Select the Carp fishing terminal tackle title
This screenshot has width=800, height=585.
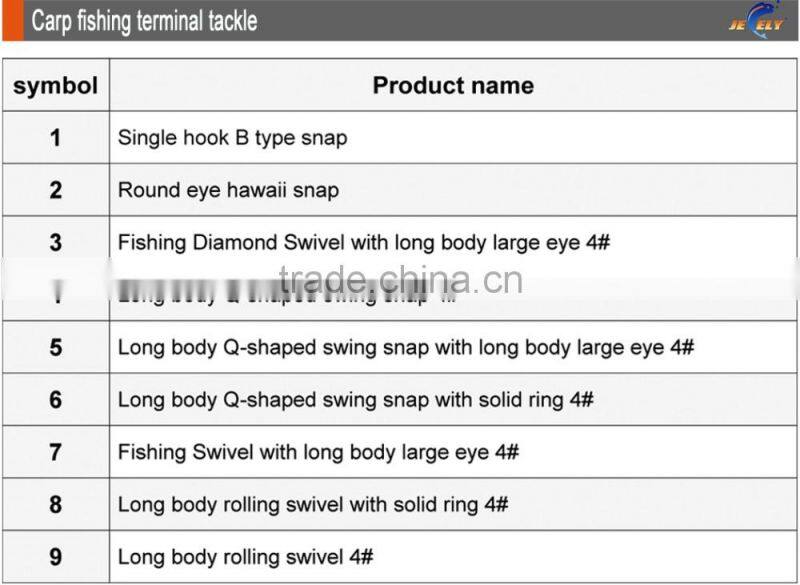[144, 21]
